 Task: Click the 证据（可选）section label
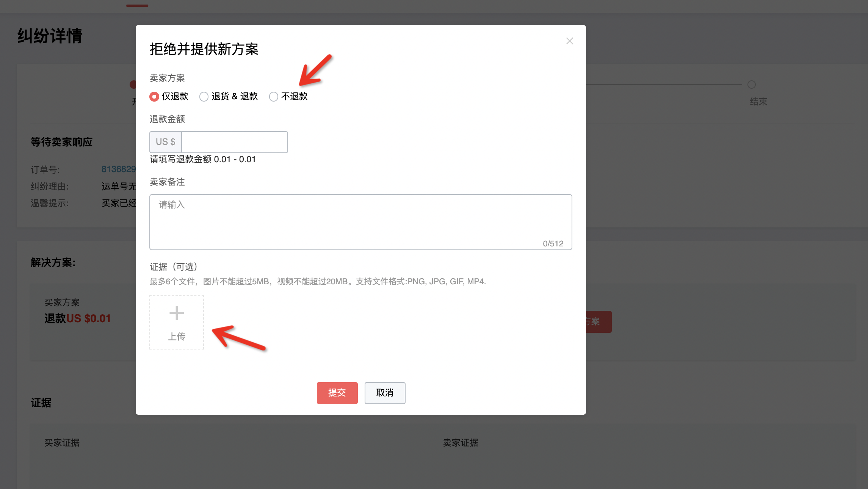tap(174, 267)
